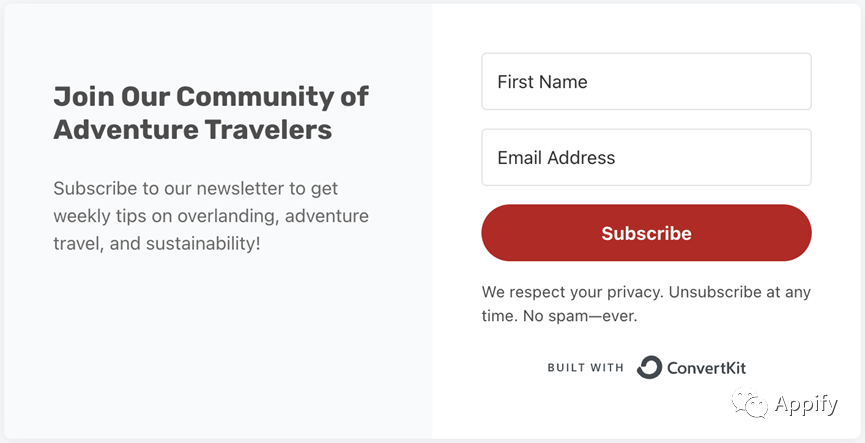The image size is (865, 443).
Task: Click the First Name placeholder text
Action: [x=542, y=82]
